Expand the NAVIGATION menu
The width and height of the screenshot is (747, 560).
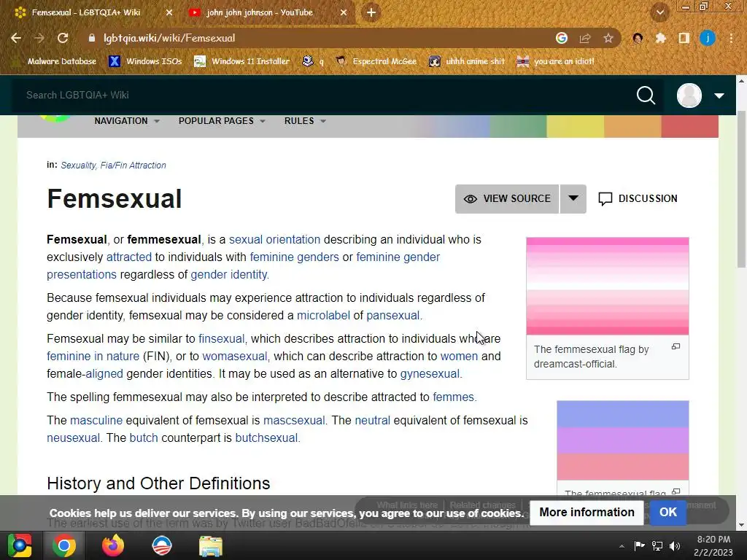127,121
